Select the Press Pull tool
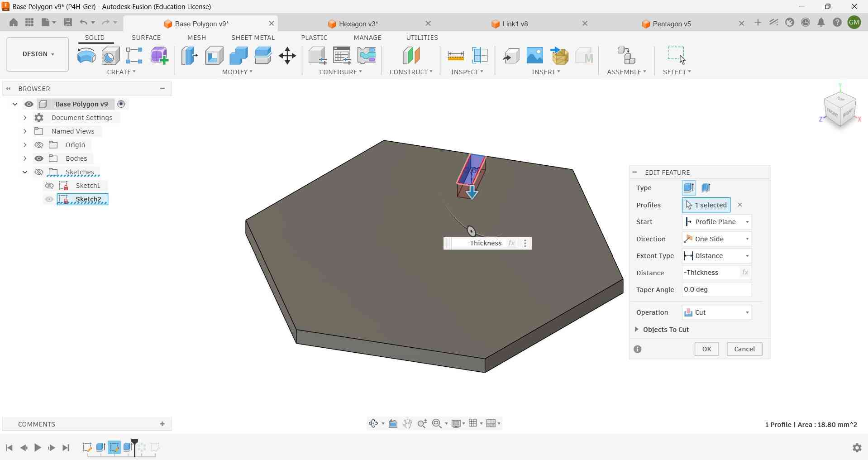868x460 pixels. 190,56
